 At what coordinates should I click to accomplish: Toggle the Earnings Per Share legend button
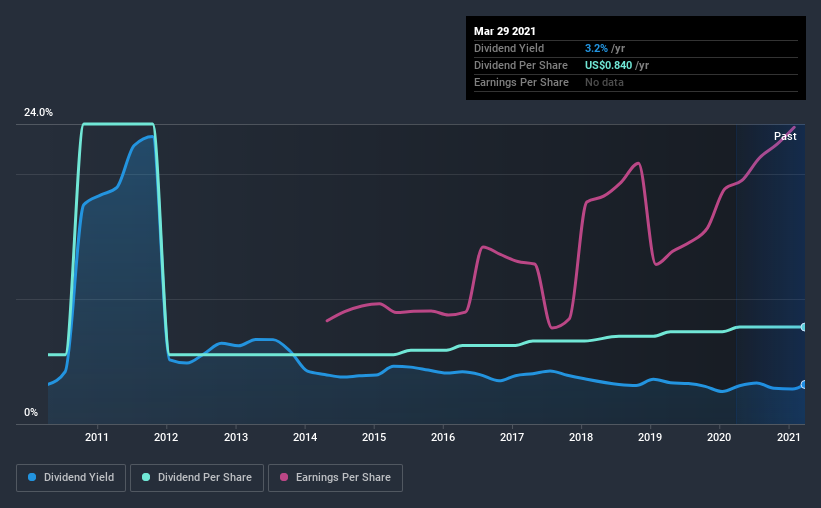(x=335, y=478)
